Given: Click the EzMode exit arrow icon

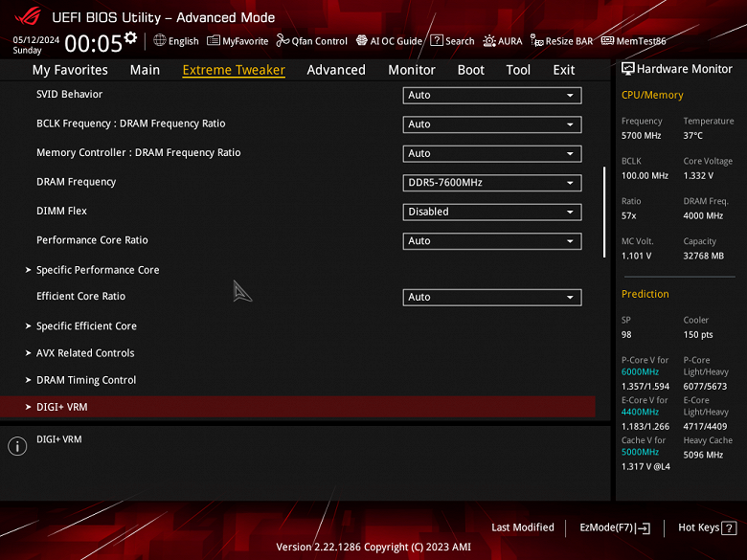Looking at the screenshot, I should [x=644, y=528].
